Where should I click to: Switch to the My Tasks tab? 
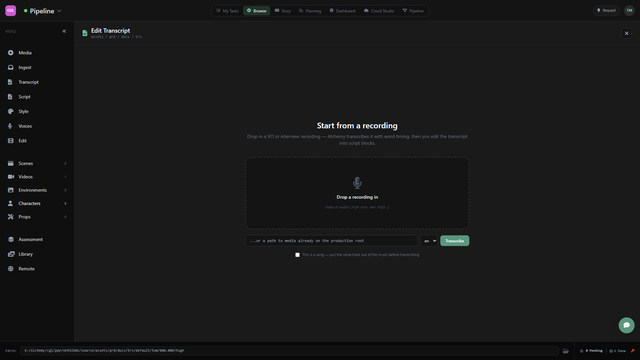click(x=227, y=11)
